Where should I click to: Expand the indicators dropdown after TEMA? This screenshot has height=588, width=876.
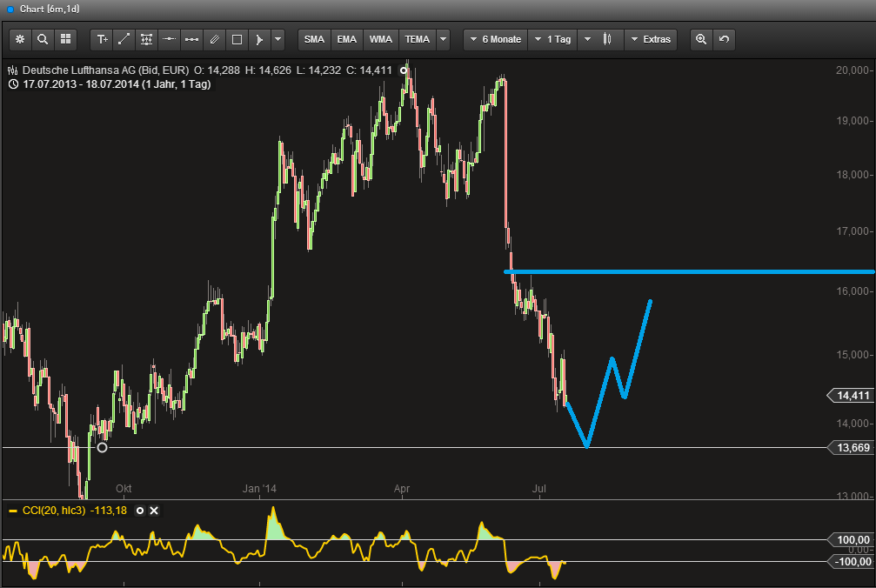click(443, 40)
